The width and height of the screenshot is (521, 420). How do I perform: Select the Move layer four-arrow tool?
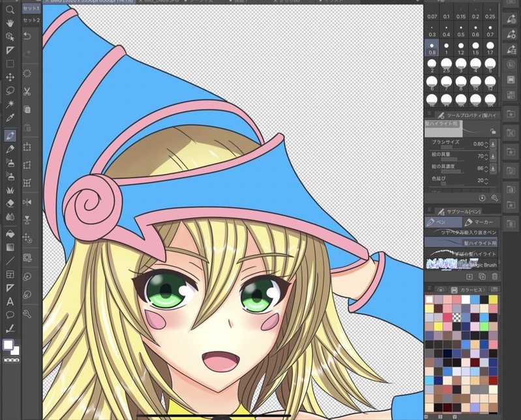[10, 77]
